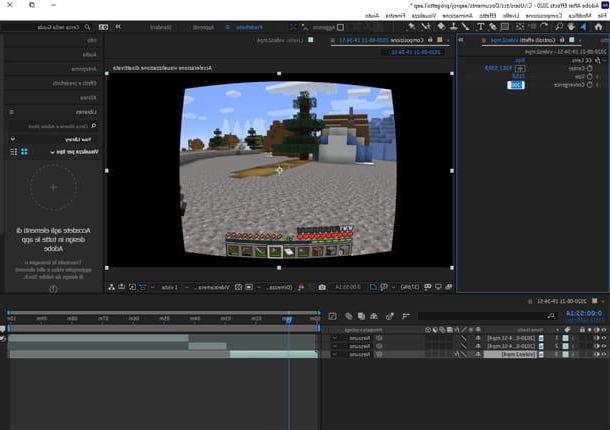Screen dimensions: 610x430
Task: Select the Roto Brush tool
Action: click(x=426, y=27)
